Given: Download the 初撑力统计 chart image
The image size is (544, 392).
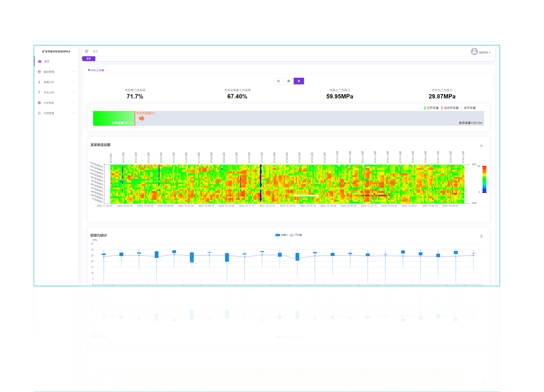Looking at the screenshot, I should pos(481,236).
